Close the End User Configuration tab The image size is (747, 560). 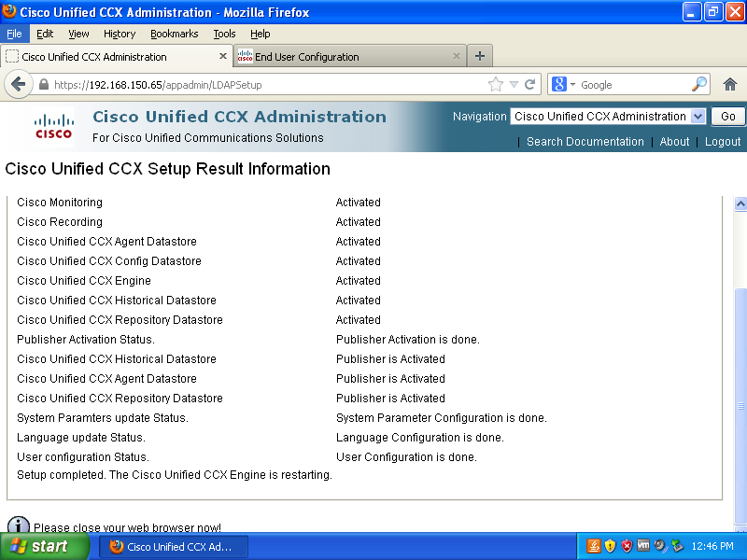457,56
